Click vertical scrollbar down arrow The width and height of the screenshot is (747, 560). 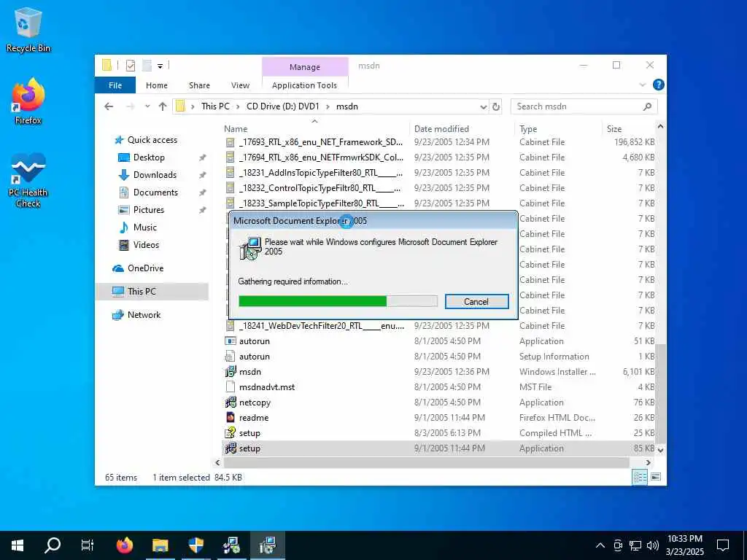point(660,449)
